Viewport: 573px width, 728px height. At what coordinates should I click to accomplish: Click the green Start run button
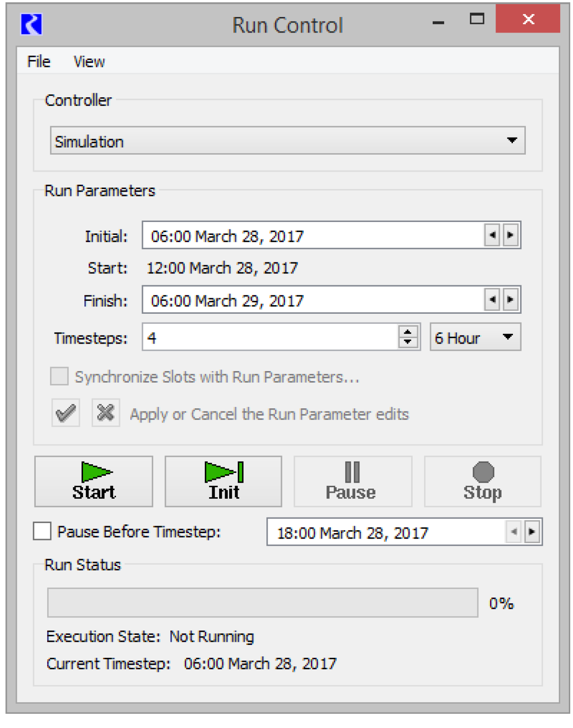(94, 481)
